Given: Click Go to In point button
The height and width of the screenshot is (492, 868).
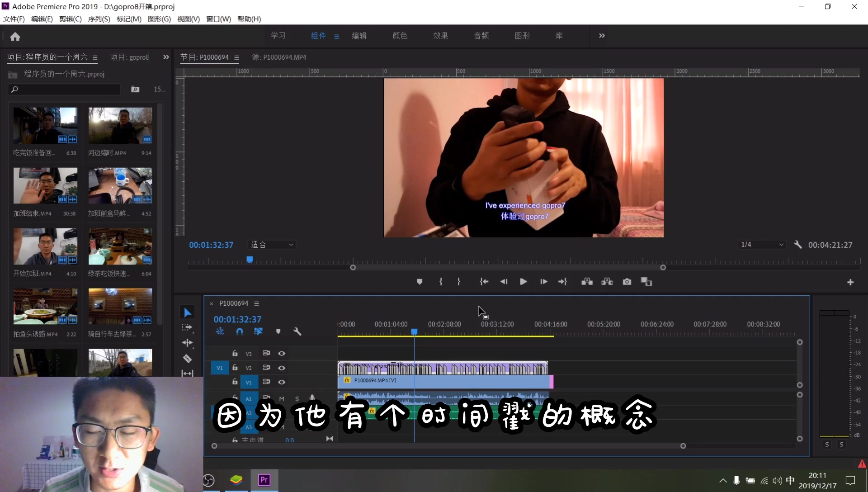Looking at the screenshot, I should point(484,282).
